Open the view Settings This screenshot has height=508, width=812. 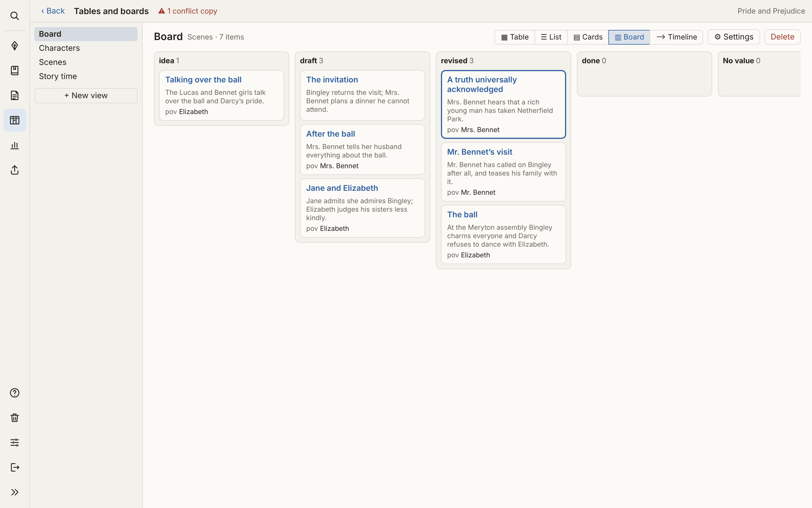coord(734,37)
